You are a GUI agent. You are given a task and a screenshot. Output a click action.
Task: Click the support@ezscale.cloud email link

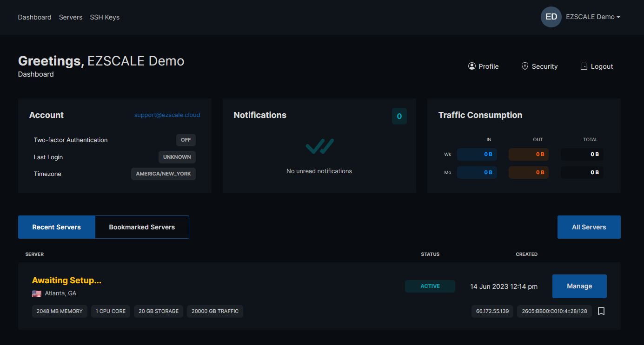click(167, 115)
